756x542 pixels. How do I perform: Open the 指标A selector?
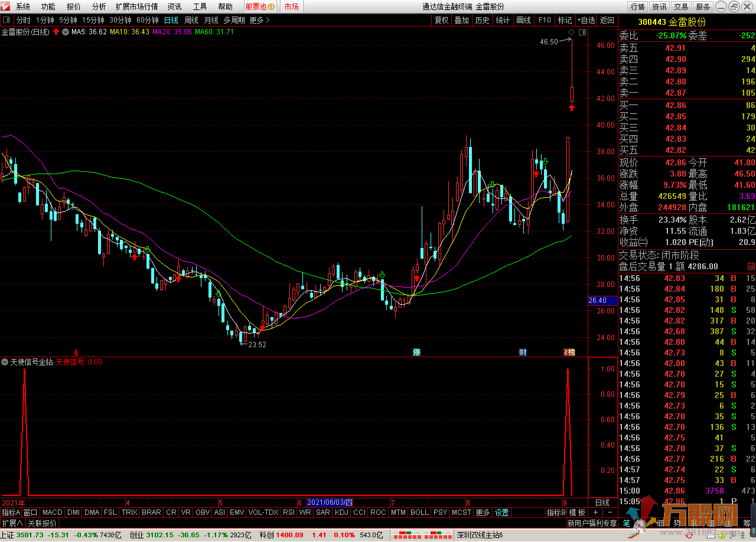click(x=11, y=512)
